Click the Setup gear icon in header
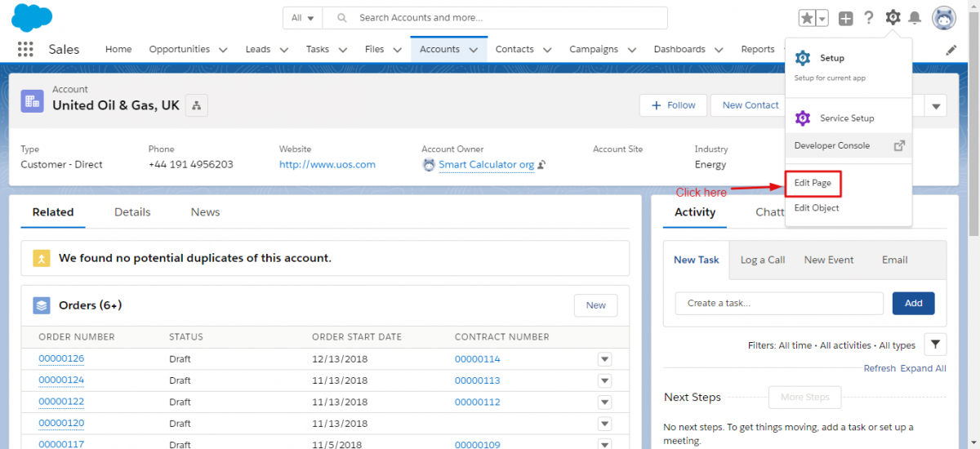 pos(893,17)
